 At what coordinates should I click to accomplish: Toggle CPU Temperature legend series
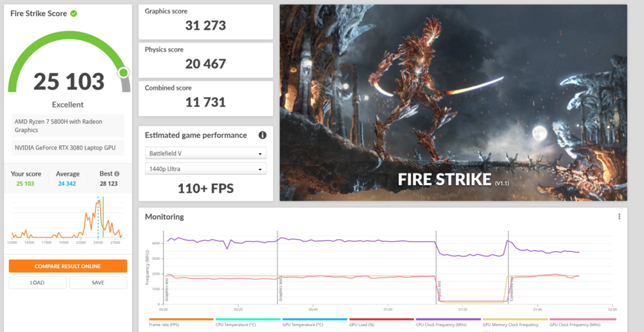247,325
